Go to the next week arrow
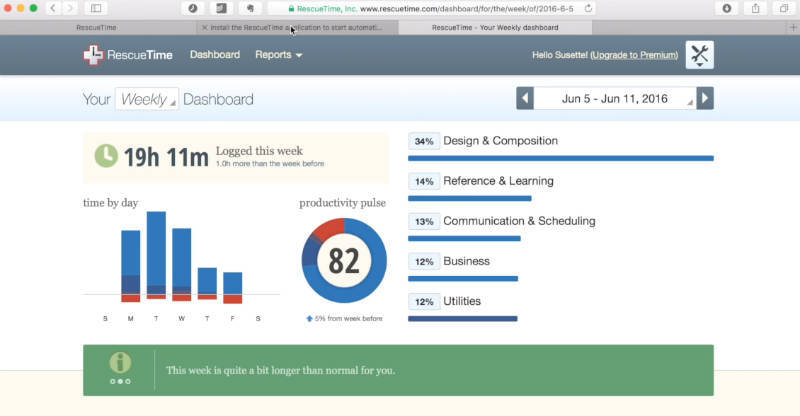Image resolution: width=800 pixels, height=416 pixels. coord(705,99)
